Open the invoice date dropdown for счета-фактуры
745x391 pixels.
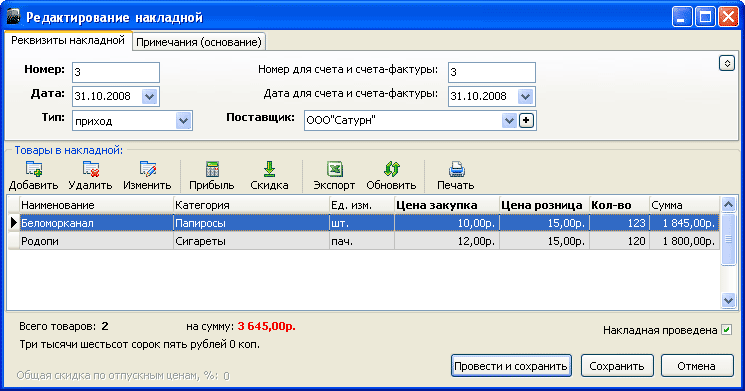click(x=525, y=96)
